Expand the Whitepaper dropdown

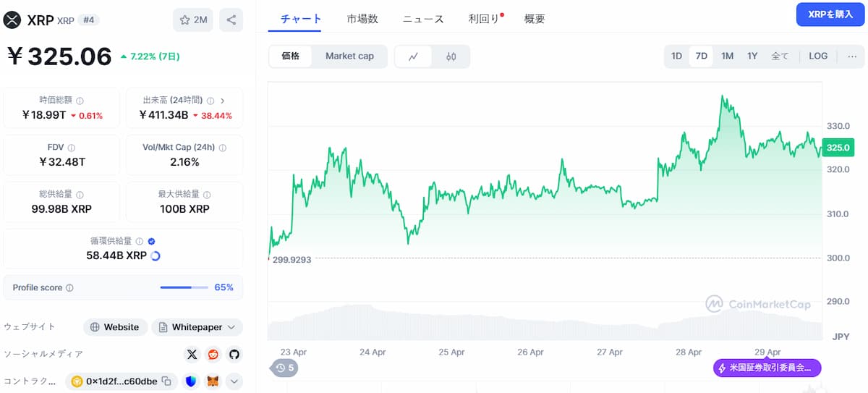click(231, 327)
